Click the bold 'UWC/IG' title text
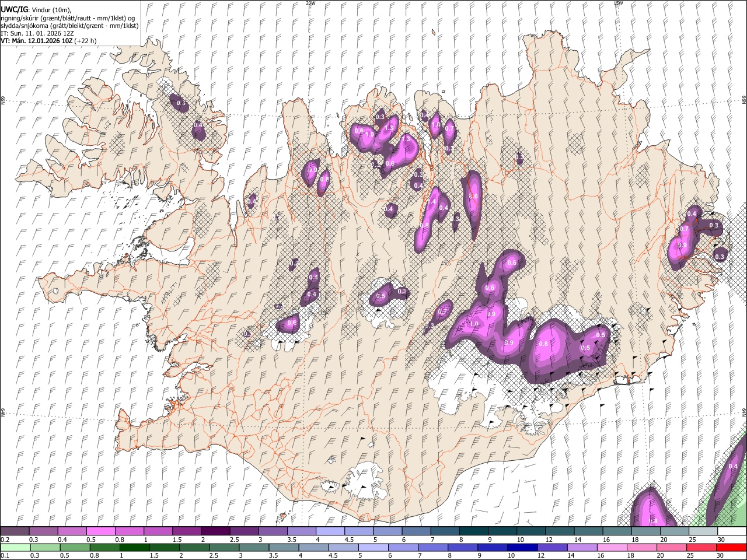This screenshot has height=560, width=747. 15,10
